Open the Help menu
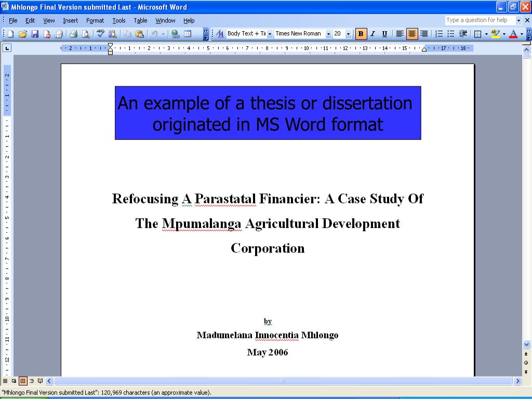532x399 pixels. tap(189, 21)
